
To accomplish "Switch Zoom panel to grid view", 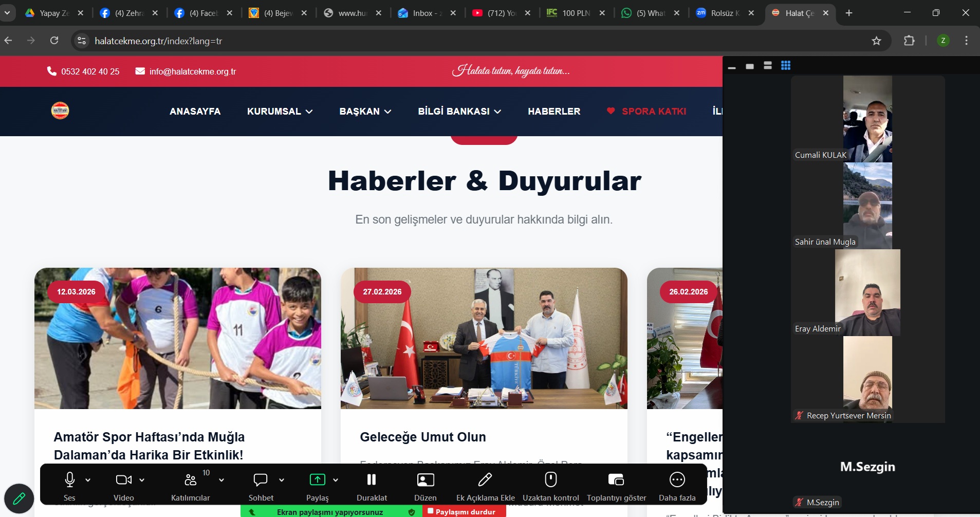I will pyautogui.click(x=786, y=66).
